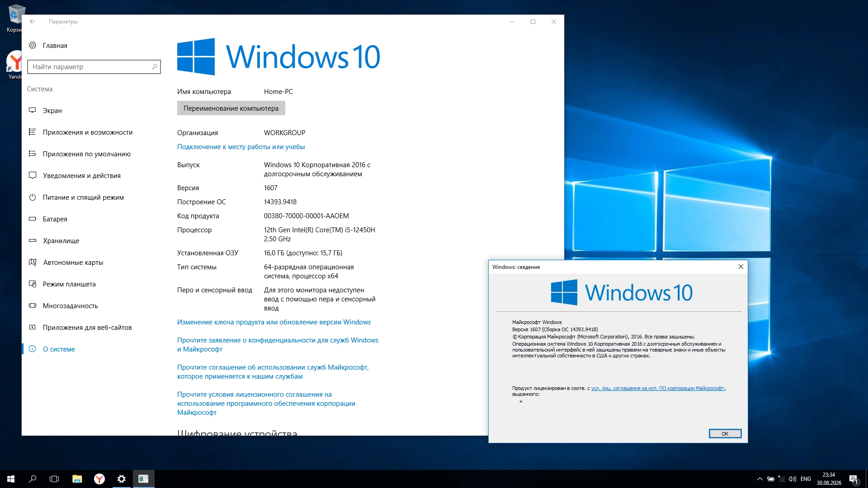
Task: Select Питание и спящий режим power icon
Action: (x=33, y=197)
